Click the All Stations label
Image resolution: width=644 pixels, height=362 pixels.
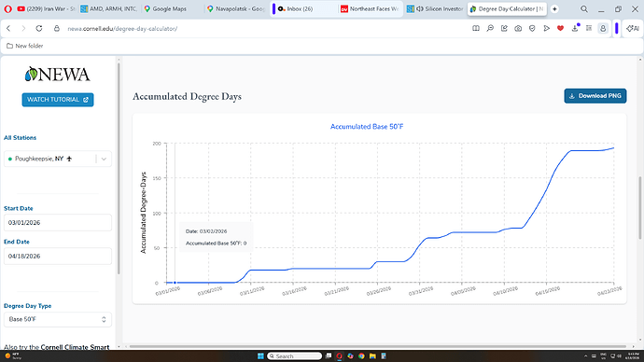point(21,137)
